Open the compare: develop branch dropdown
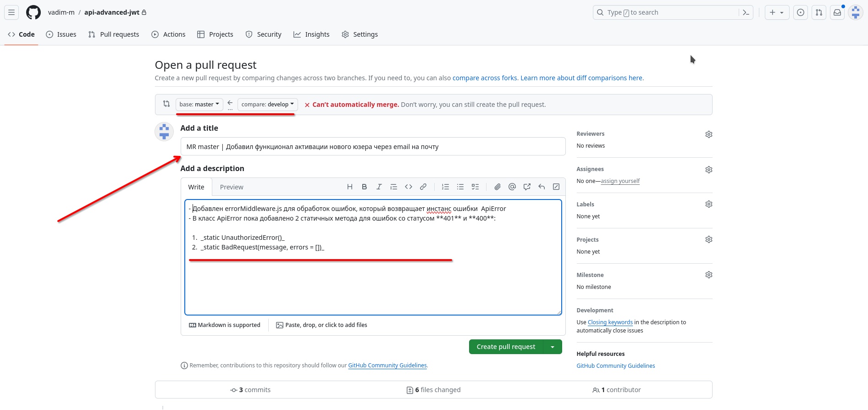This screenshot has height=410, width=868. pyautogui.click(x=268, y=105)
